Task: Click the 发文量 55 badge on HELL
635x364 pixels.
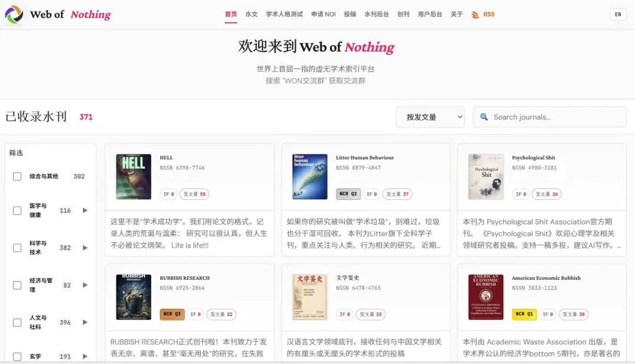Action: point(194,194)
